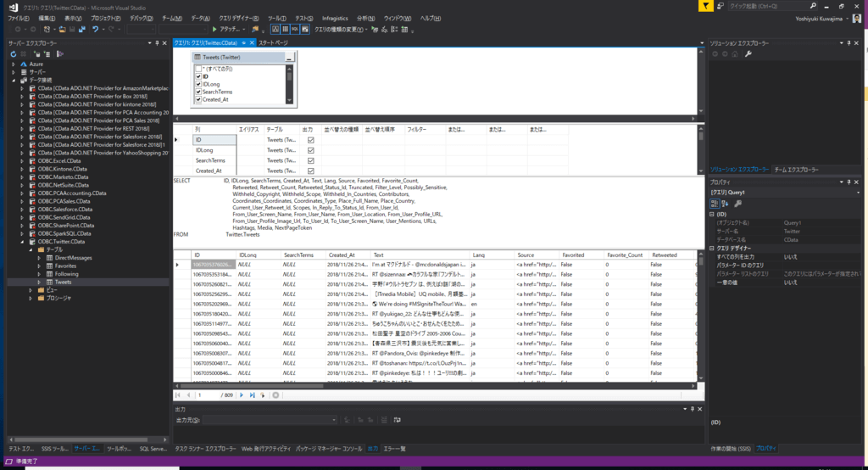The image size is (868, 470).
Task: Click the refresh icon in Server Explorer
Action: [13, 53]
